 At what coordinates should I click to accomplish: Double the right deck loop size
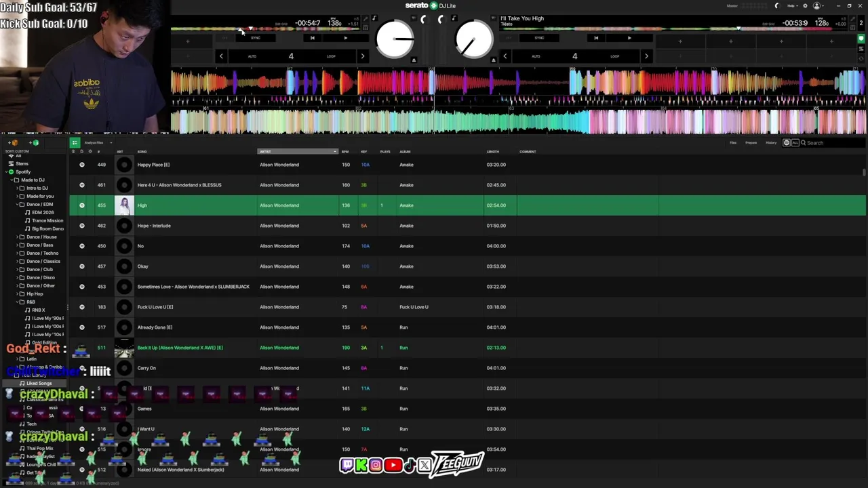(x=646, y=56)
